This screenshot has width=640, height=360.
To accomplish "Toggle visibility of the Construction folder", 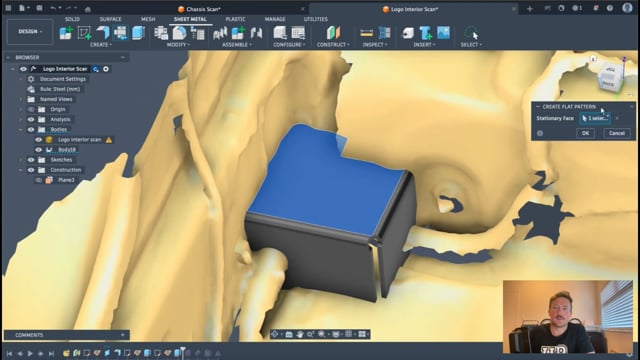I will point(31,170).
